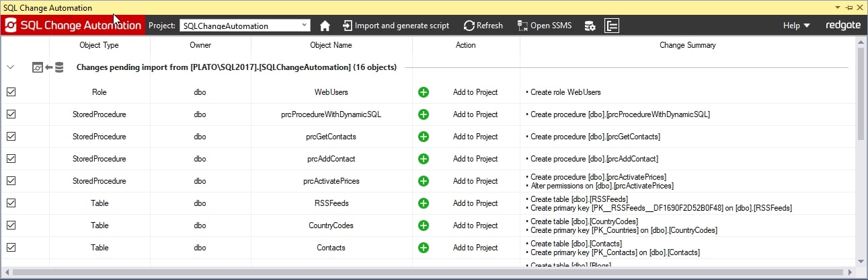Select the prcProcedureWithDynamicSQL name cell
Screen dimensions: 868x280
click(331, 114)
